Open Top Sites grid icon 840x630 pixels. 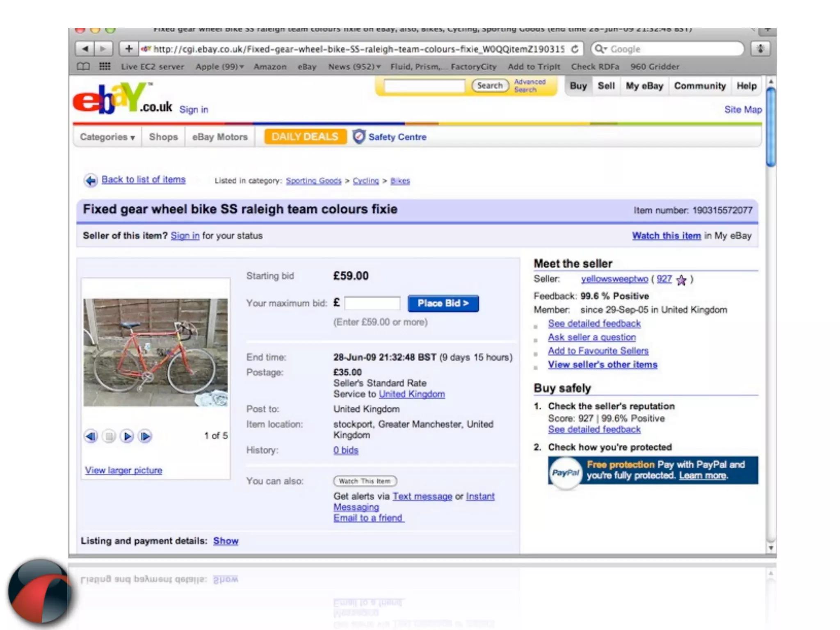click(x=105, y=66)
